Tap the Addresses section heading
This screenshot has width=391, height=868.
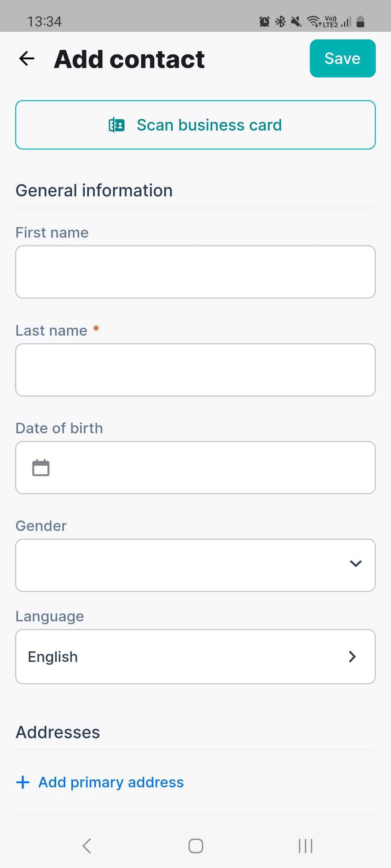[x=57, y=731]
